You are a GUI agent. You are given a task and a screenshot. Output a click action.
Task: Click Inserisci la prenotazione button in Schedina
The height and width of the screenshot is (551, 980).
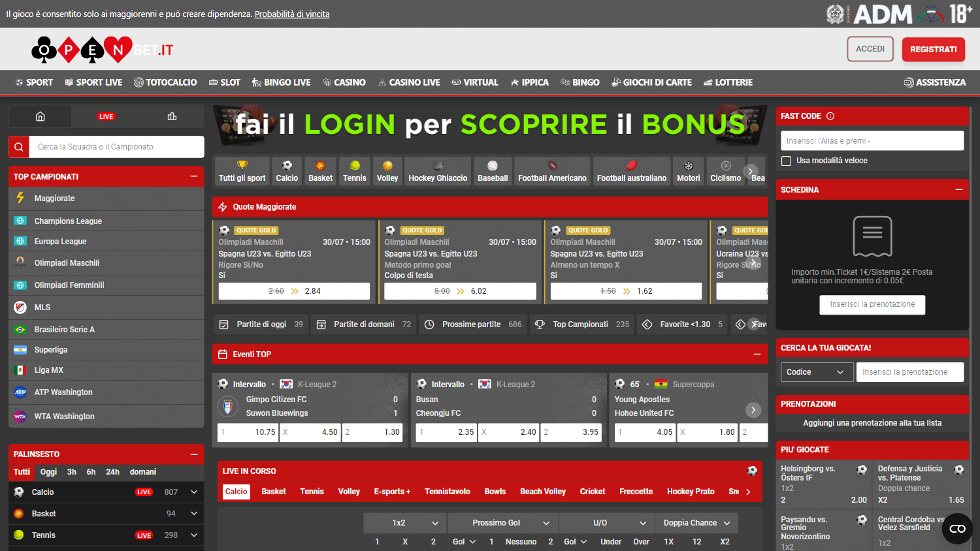click(872, 305)
